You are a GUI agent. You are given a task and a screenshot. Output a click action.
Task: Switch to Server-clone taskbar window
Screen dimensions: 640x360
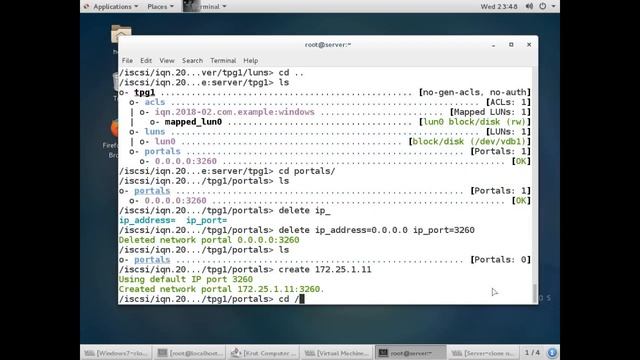tap(484, 353)
